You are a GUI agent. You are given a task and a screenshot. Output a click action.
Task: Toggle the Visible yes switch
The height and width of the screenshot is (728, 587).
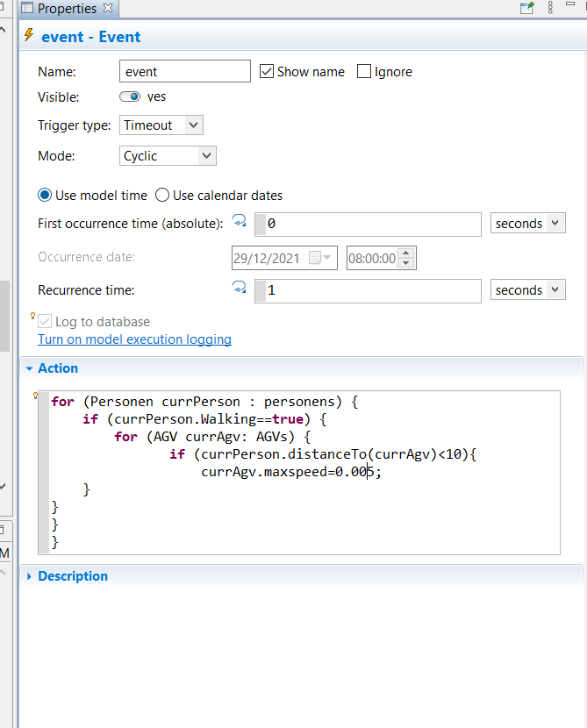pos(130,96)
